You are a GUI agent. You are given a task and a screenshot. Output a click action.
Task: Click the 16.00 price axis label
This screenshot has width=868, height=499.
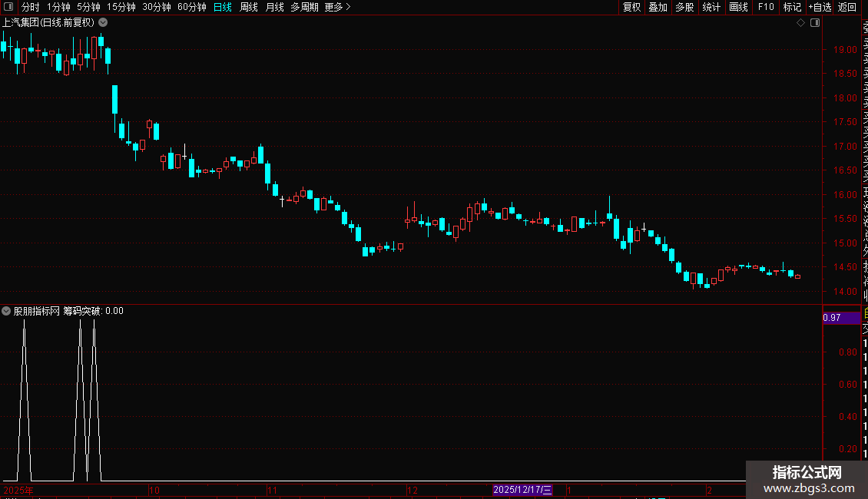pyautogui.click(x=845, y=194)
